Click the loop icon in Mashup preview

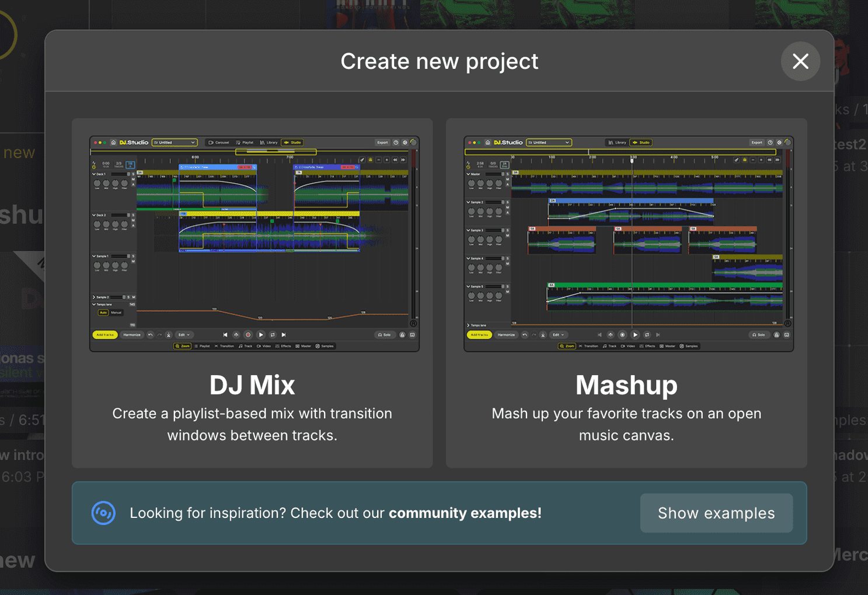[x=647, y=335]
